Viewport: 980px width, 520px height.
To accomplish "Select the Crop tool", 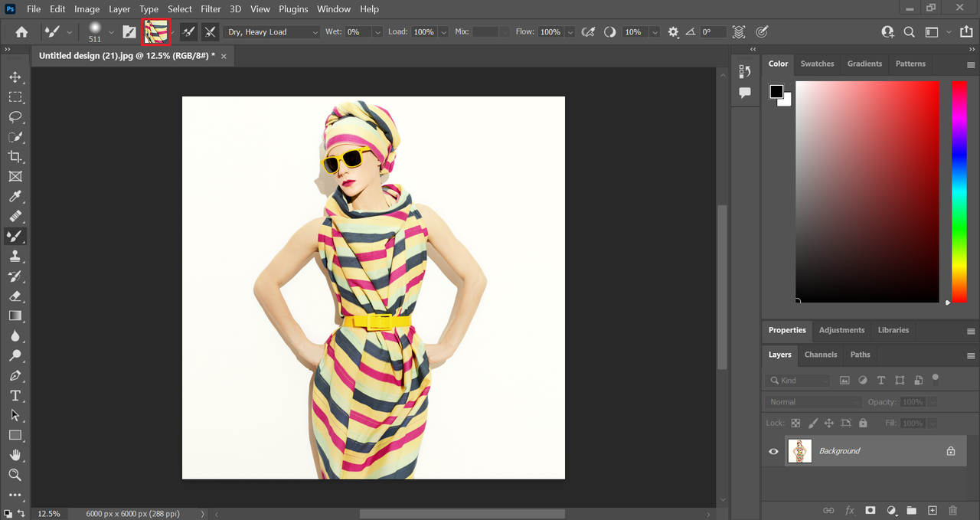I will [x=15, y=157].
